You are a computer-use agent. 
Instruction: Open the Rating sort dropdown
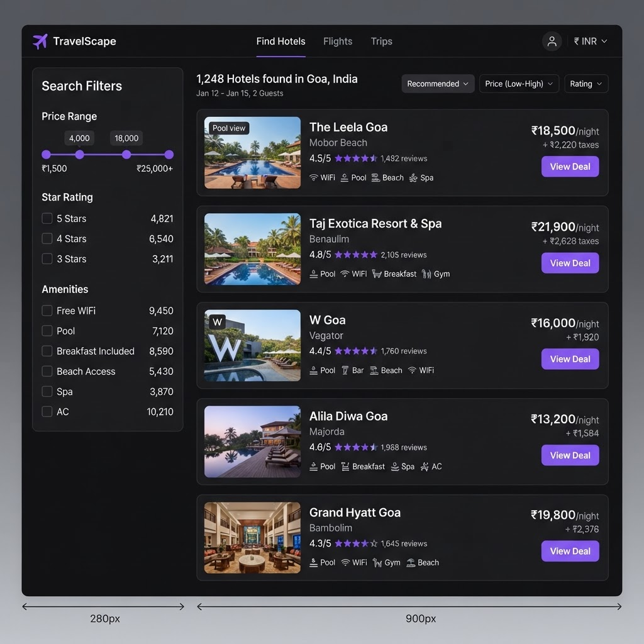(x=586, y=84)
